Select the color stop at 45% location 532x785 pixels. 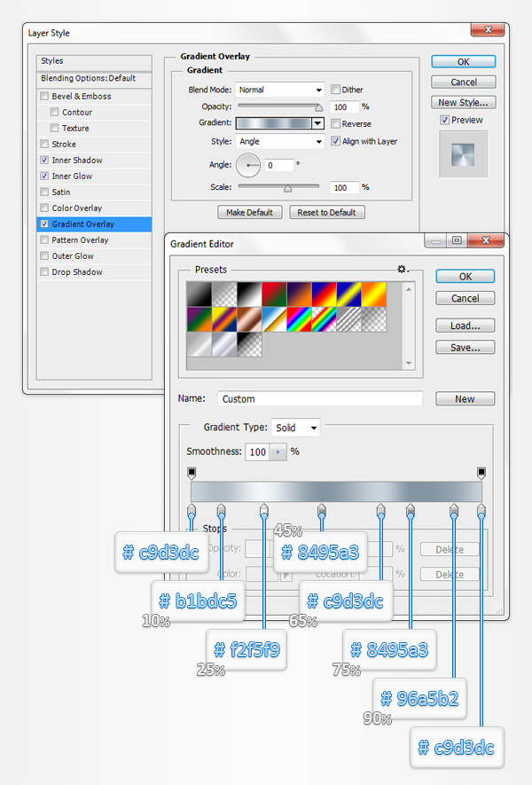point(322,511)
